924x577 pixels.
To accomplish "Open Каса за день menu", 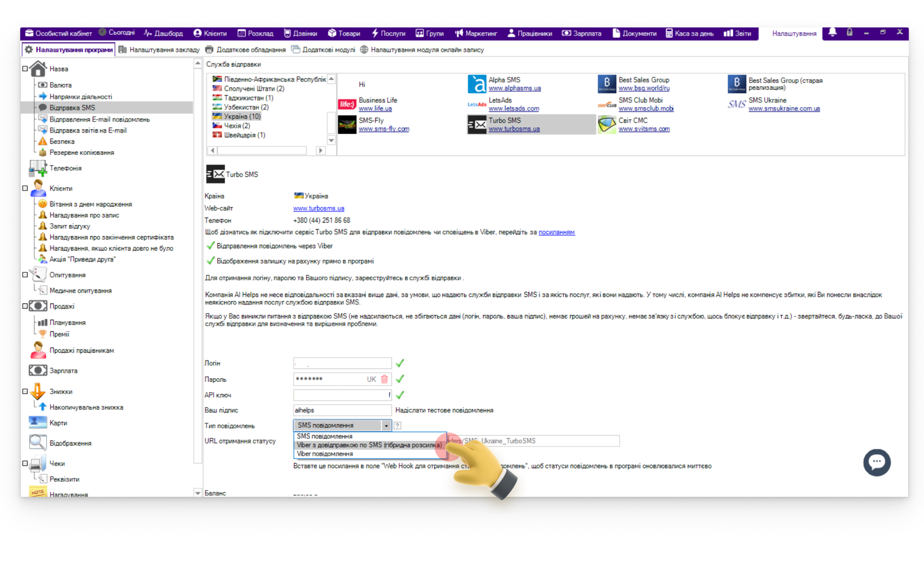I will [689, 33].
